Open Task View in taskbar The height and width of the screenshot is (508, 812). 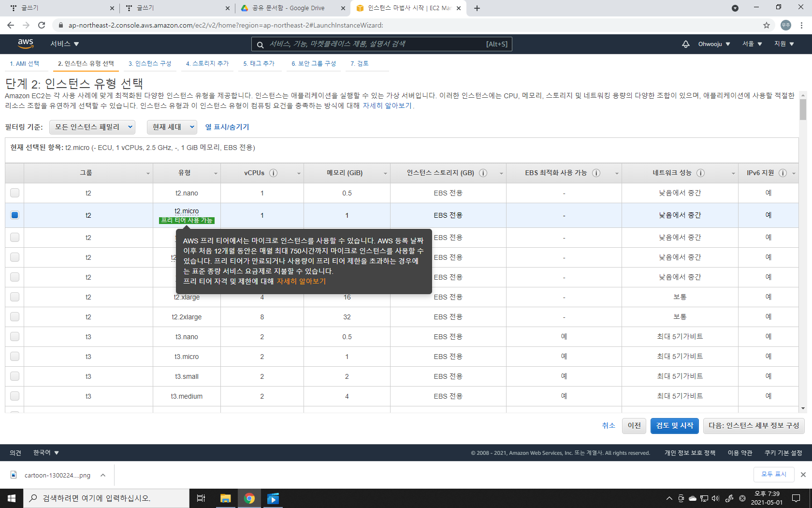[x=201, y=498]
